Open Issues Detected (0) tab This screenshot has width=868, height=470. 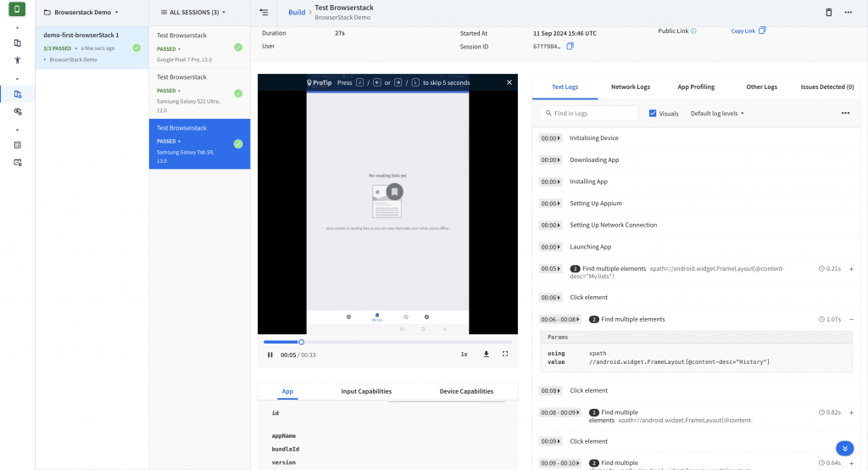[x=827, y=87]
